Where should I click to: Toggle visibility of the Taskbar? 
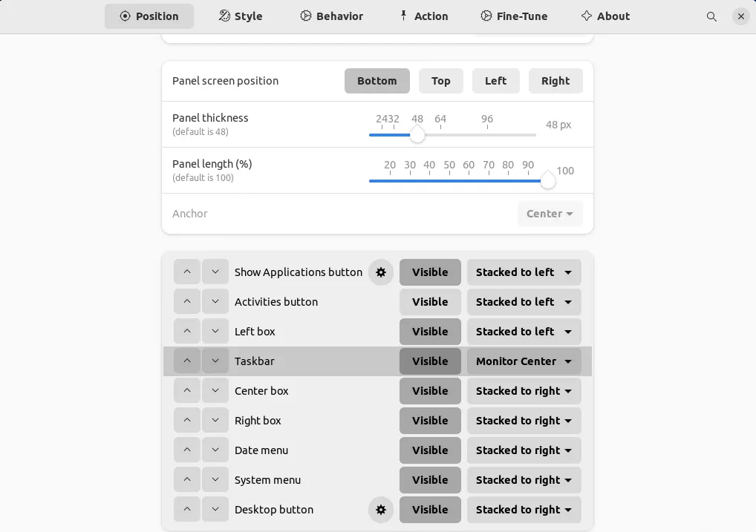(430, 361)
